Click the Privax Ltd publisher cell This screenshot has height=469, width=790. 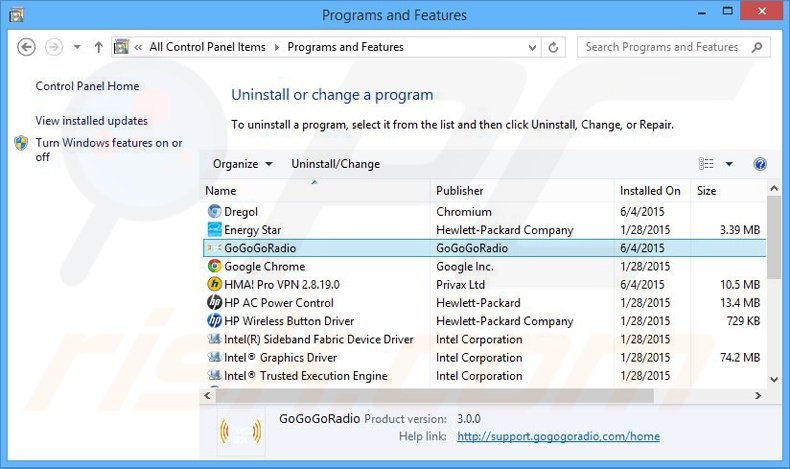(460, 285)
